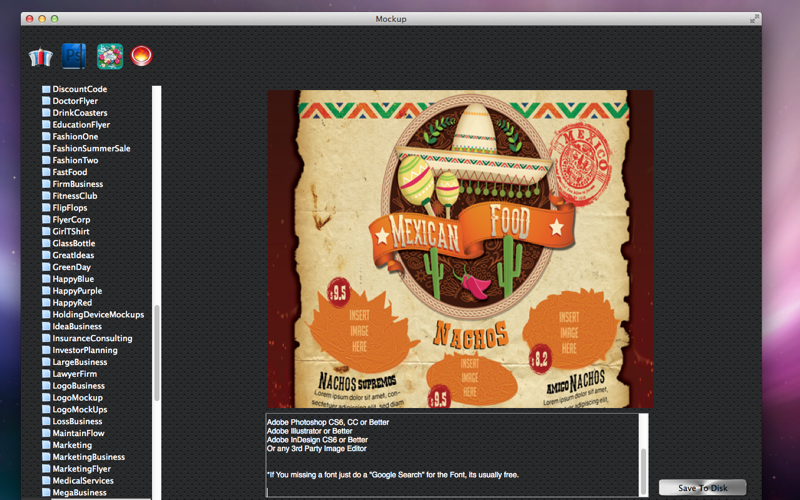Image resolution: width=800 pixels, height=500 pixels.
Task: Select the InsuranceConsulting list entry
Action: point(92,338)
